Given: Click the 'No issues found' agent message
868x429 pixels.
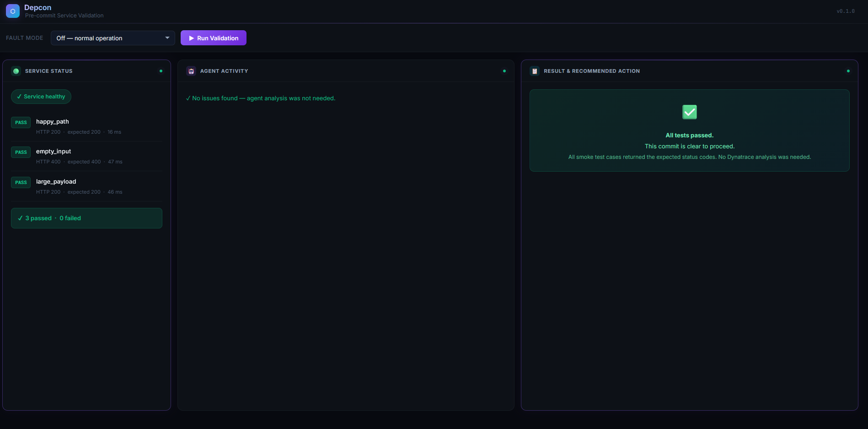Looking at the screenshot, I should click(x=261, y=98).
